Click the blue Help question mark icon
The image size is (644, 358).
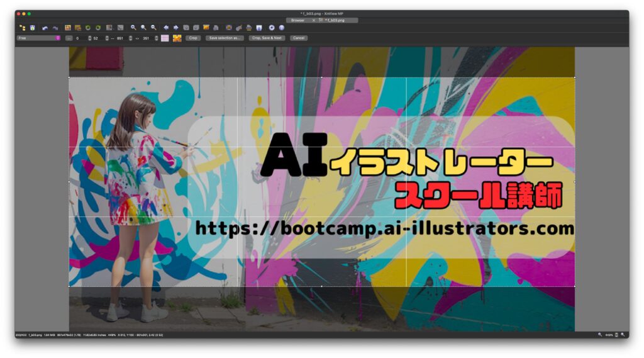point(281,28)
